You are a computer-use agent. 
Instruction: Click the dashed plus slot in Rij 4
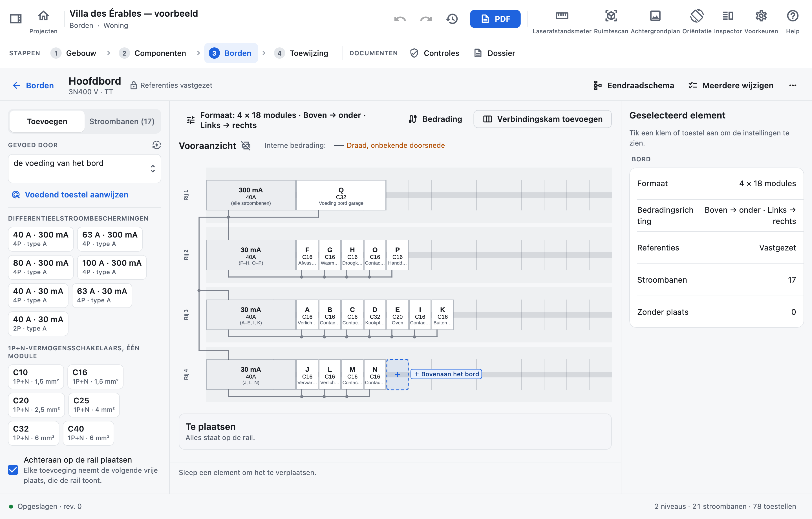click(397, 375)
